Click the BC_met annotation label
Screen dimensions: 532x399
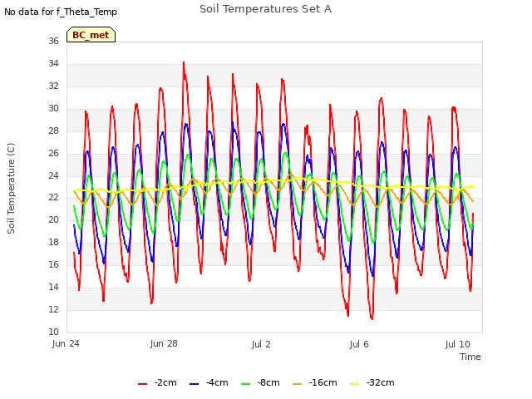pos(91,35)
